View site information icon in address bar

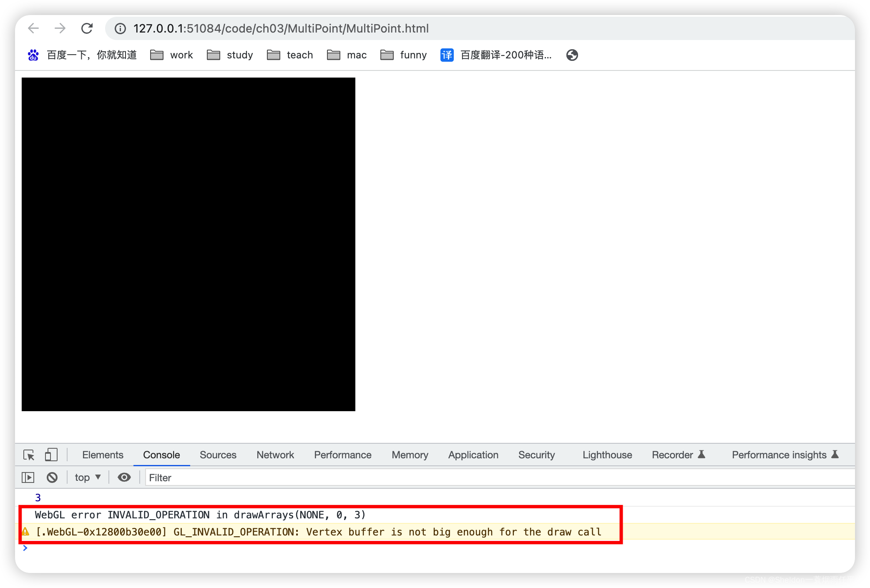120,28
